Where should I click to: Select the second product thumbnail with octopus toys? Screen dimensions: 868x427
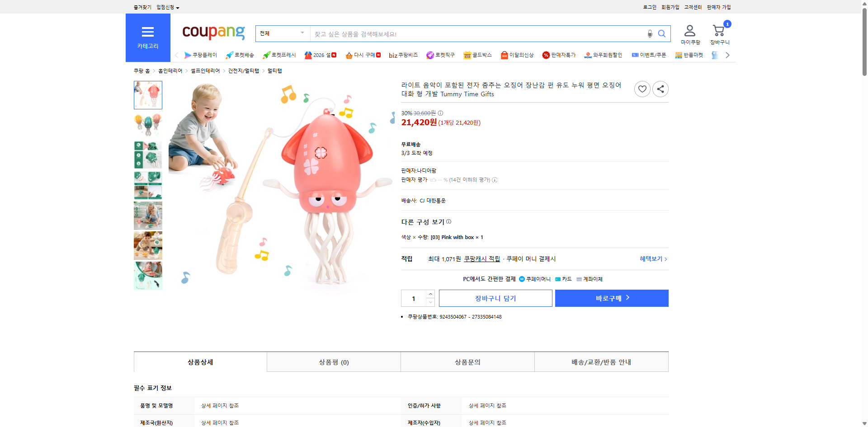coord(148,125)
